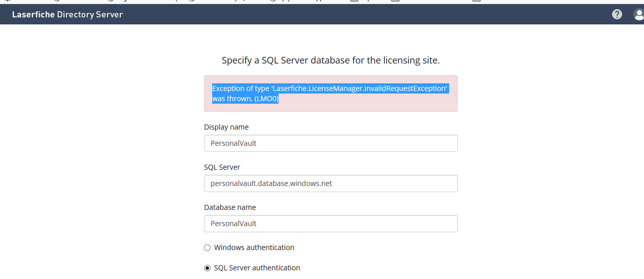Click the Display name input field
Viewport: 644px width, 279px height.
click(331, 143)
